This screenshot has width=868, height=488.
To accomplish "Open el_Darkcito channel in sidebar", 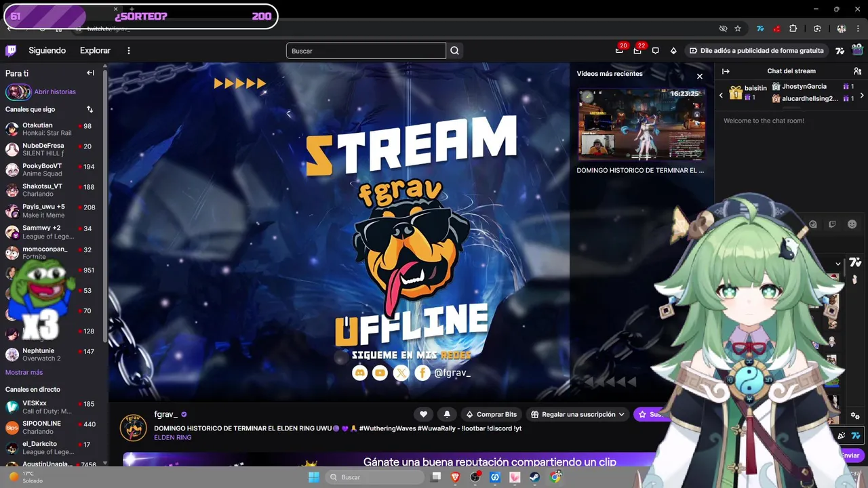I will pos(53,447).
